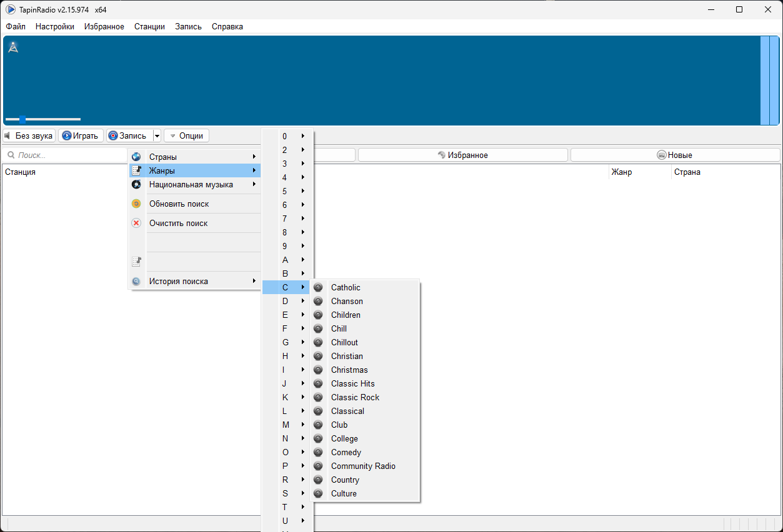Choose Country from the genre list
The image size is (783, 532).
(x=345, y=480)
